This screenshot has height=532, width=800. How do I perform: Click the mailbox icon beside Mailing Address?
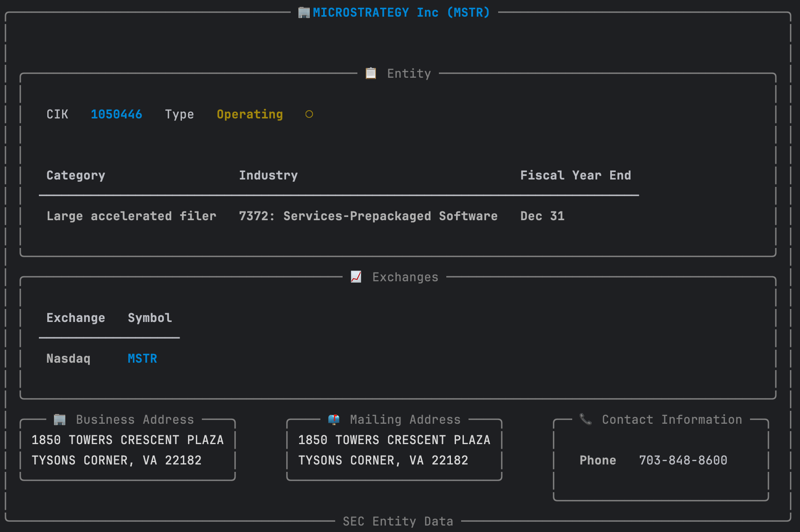pos(334,419)
